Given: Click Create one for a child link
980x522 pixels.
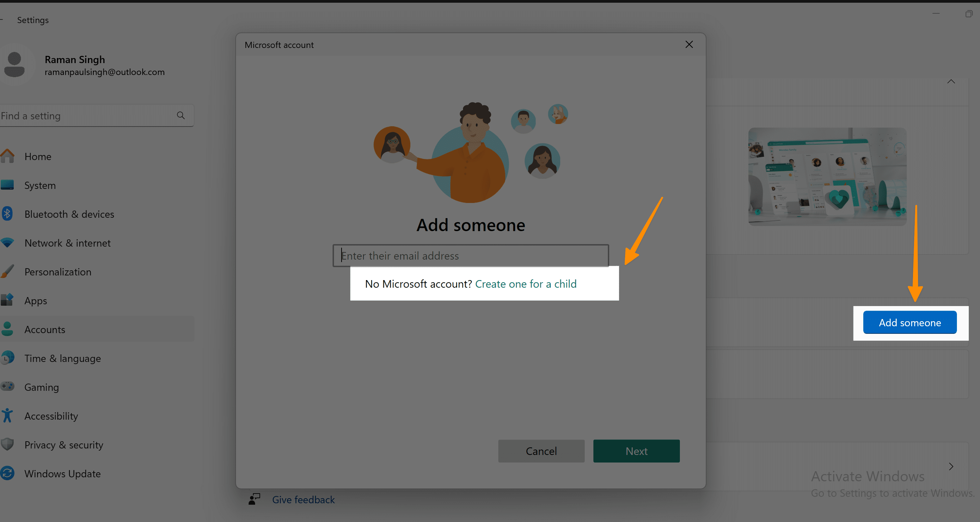Looking at the screenshot, I should [x=525, y=283].
